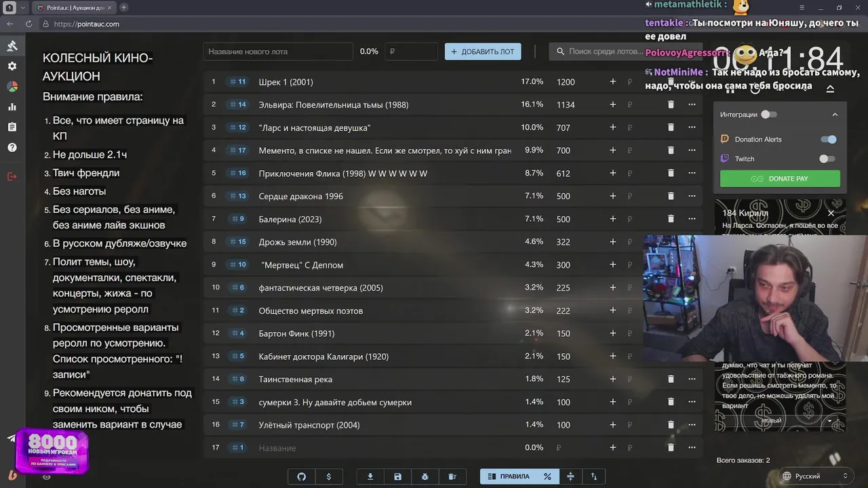Click compact view icon in bottom toolbar

click(570, 476)
